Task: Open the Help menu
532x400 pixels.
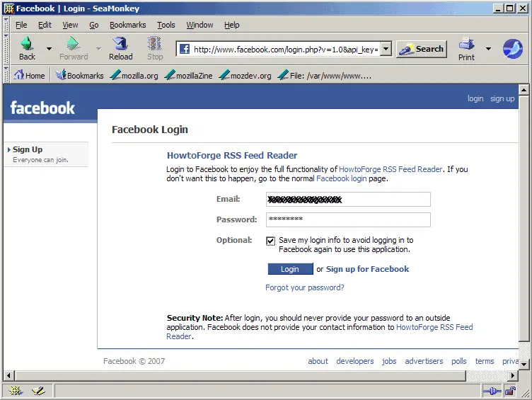Action: [232, 25]
